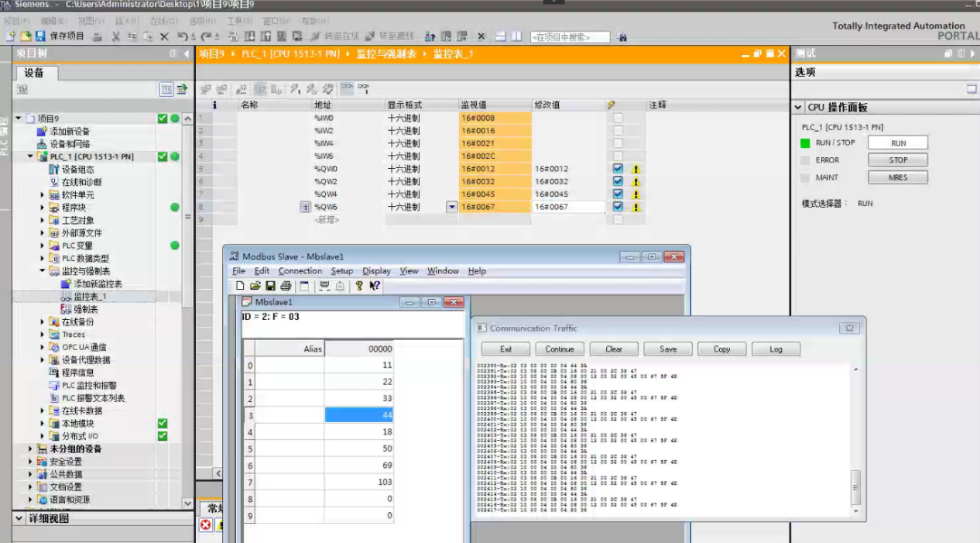Toggle the modify checkbox for %QW0 row

tap(618, 169)
